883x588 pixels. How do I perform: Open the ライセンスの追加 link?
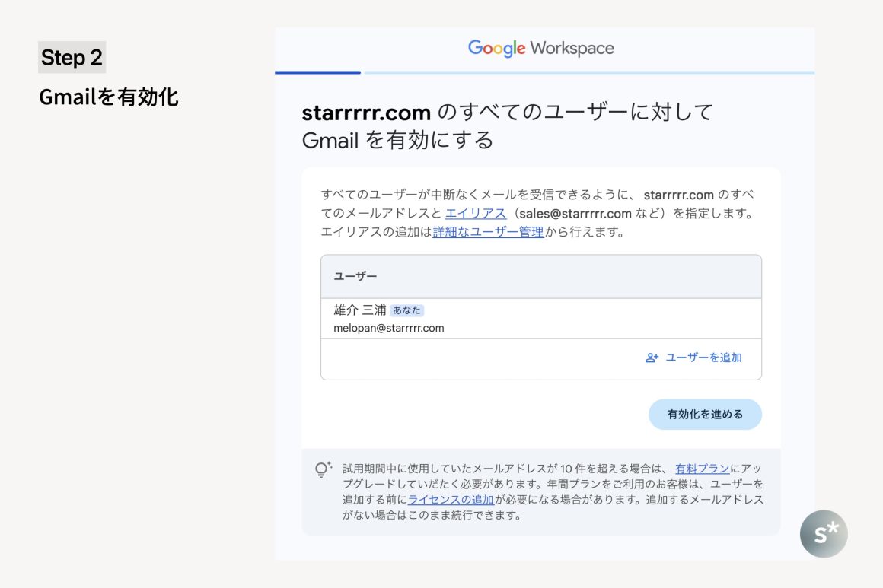click(451, 500)
